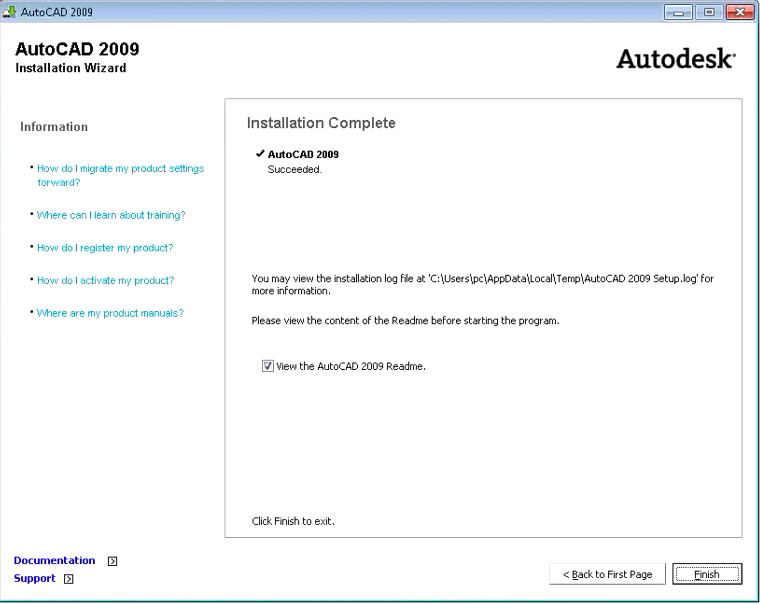Click the Autodesk logo

point(676,59)
